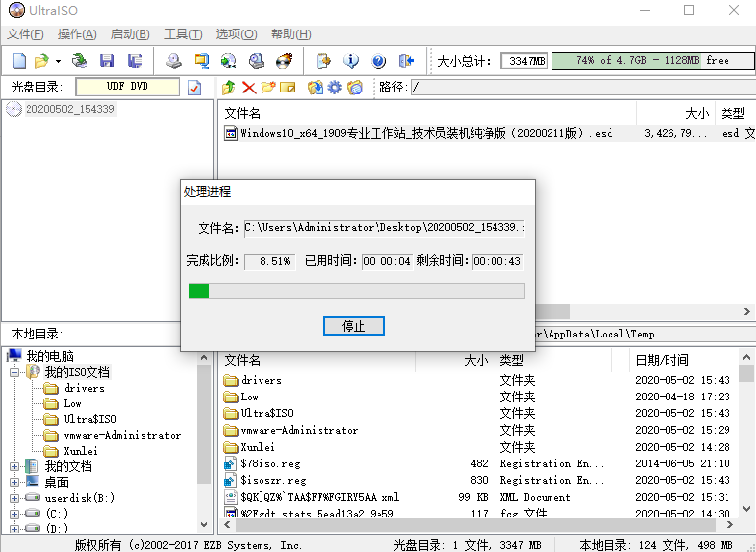
Task: Expand the (C:) drive tree node
Action: (x=14, y=514)
